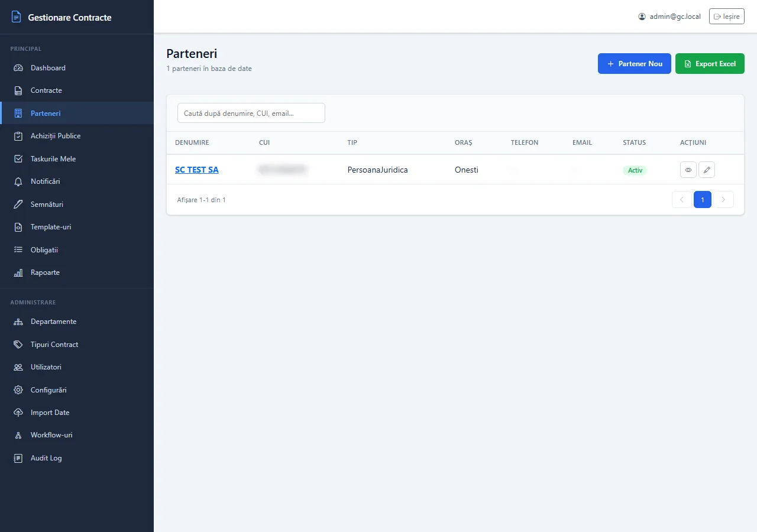Click the Rapoarte bar chart icon
This screenshot has width=757, height=532.
point(18,273)
